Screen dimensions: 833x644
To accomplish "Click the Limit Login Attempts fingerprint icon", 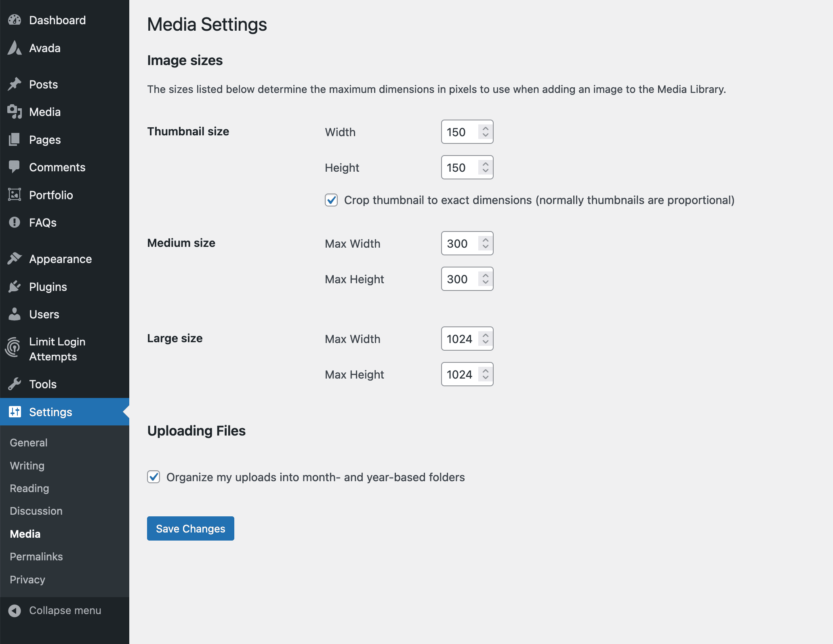I will click(x=13, y=347).
